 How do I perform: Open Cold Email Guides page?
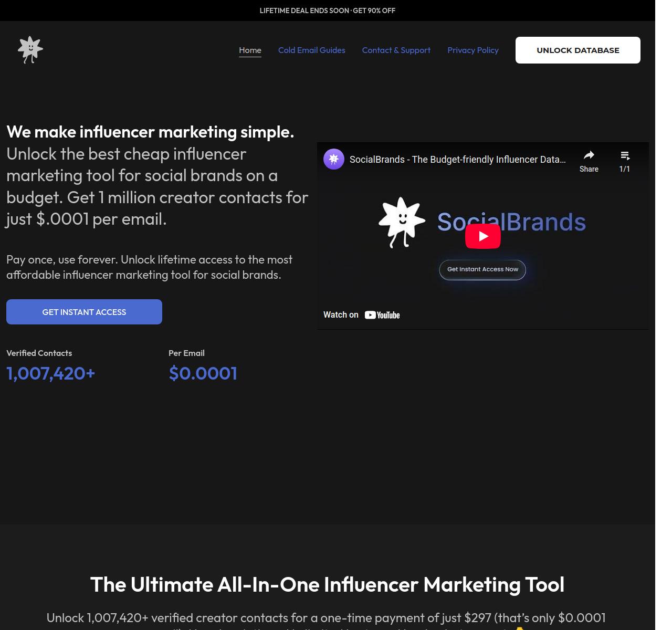click(x=312, y=50)
